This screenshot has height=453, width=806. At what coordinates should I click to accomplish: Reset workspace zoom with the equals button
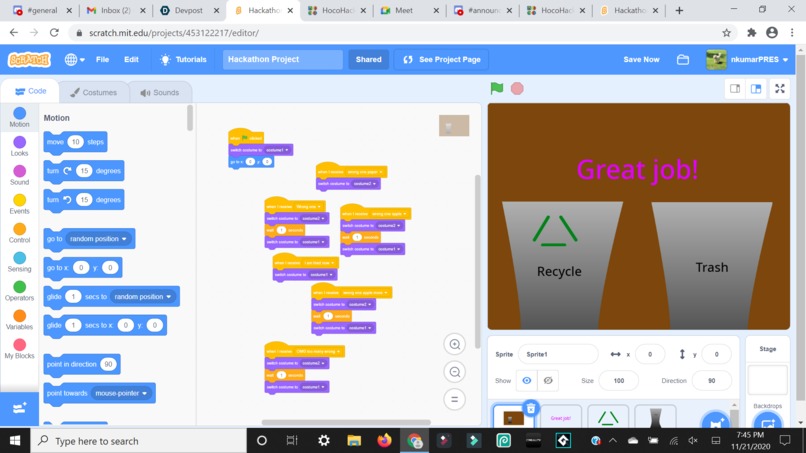tap(454, 399)
